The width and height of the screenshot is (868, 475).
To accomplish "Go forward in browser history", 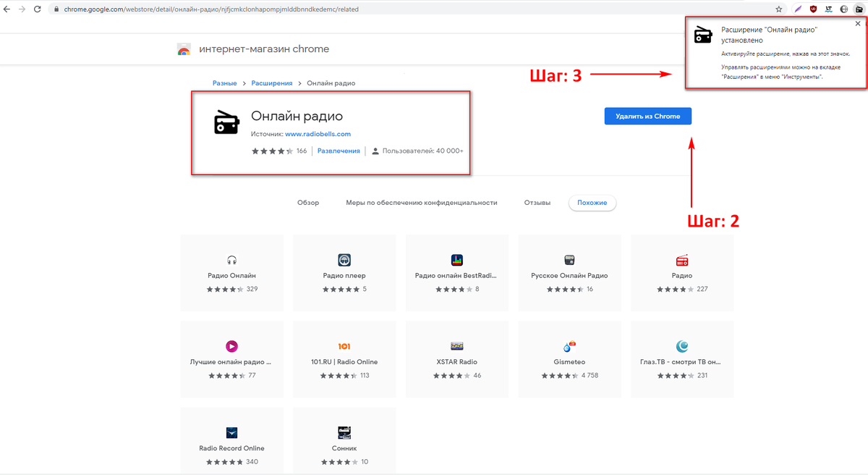I will [22, 9].
